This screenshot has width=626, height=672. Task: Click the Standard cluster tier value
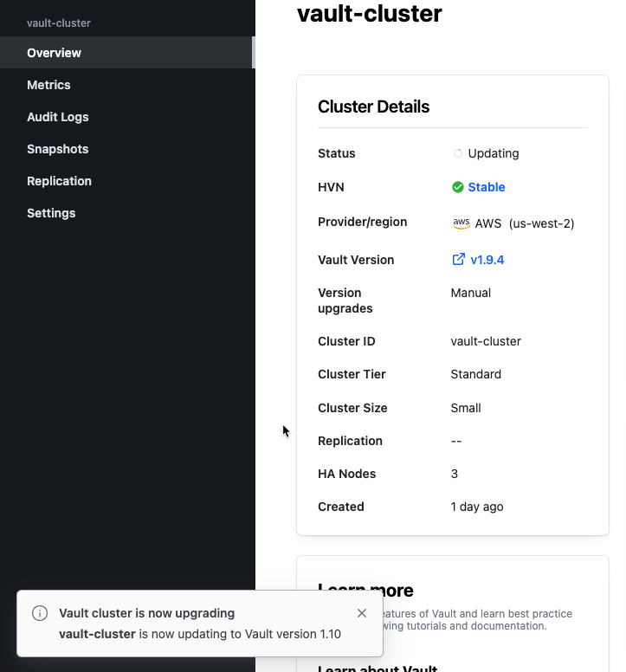[475, 375]
